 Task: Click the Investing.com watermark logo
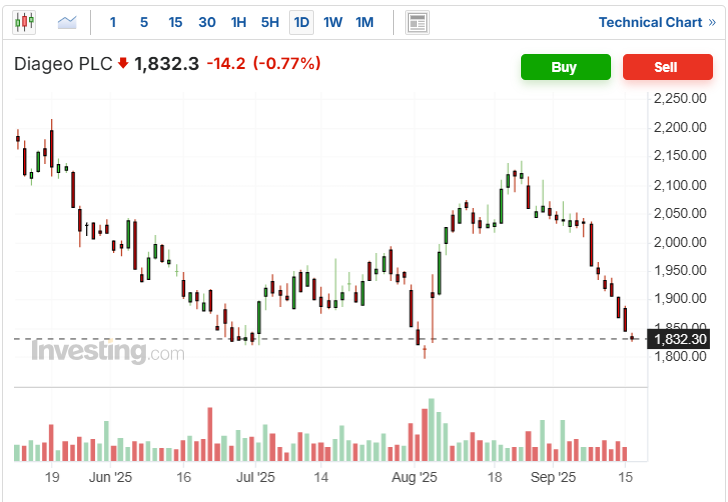108,352
